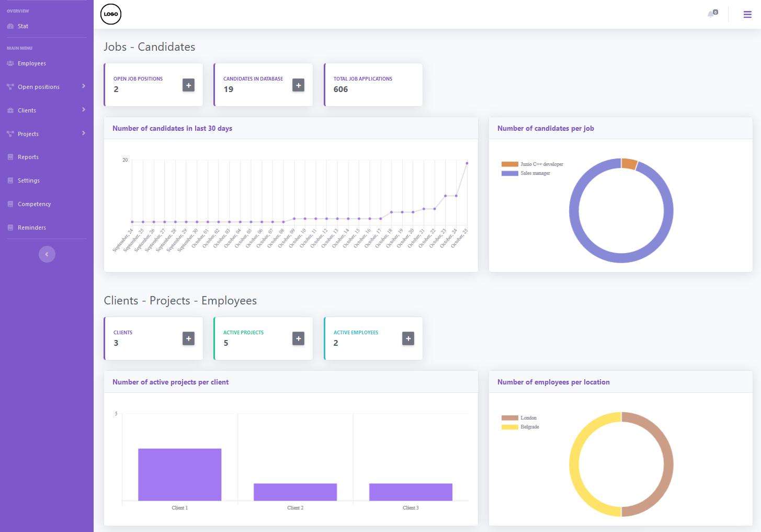
Task: Click the Client 1 bar in chart
Action: (179, 474)
